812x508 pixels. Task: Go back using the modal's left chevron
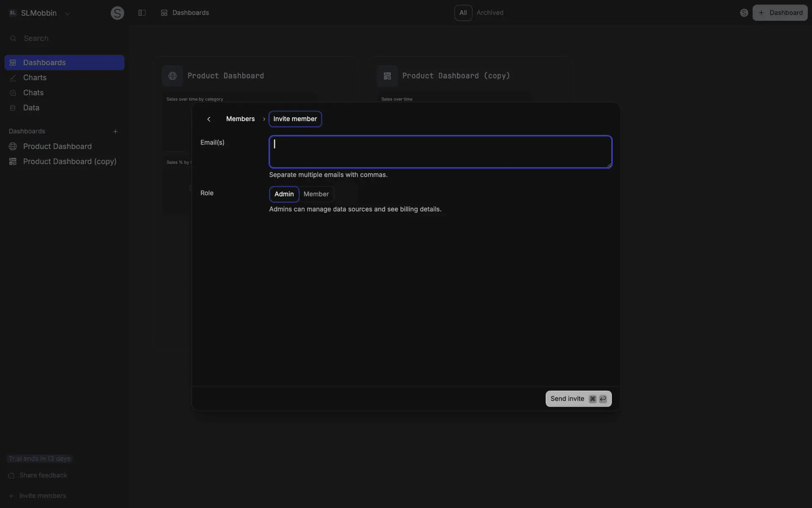(209, 119)
